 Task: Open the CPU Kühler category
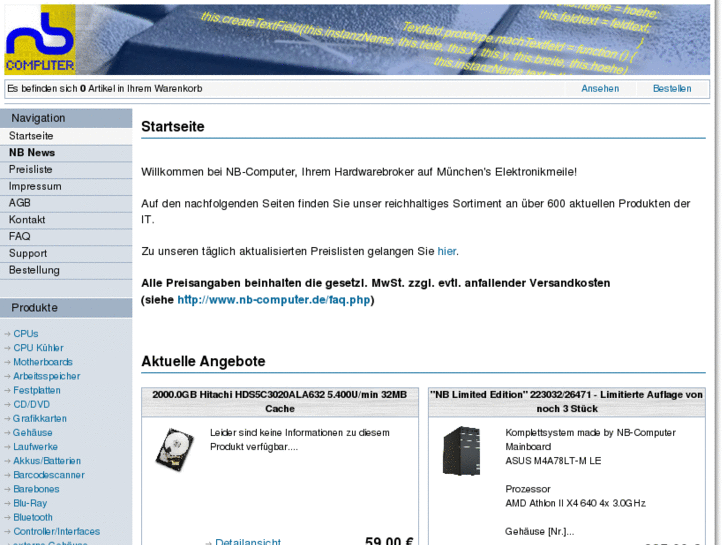(38, 348)
